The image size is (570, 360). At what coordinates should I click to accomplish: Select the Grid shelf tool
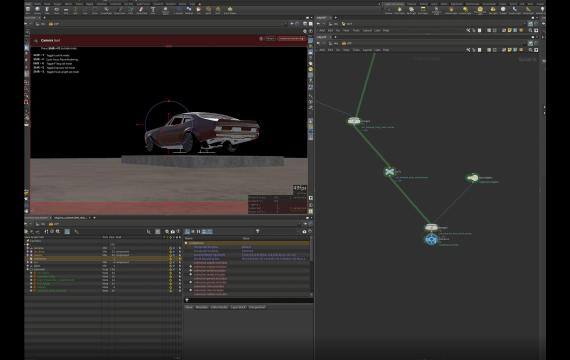click(66, 10)
